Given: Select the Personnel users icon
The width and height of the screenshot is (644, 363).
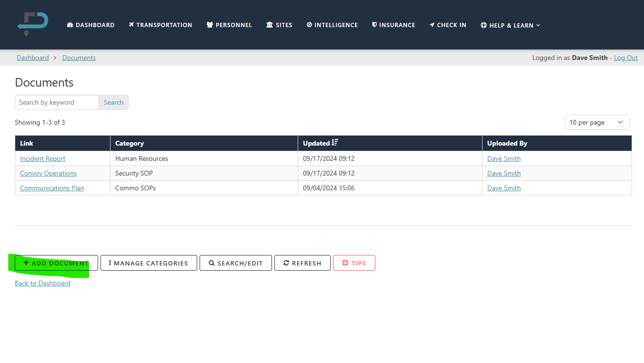Looking at the screenshot, I should tap(209, 25).
